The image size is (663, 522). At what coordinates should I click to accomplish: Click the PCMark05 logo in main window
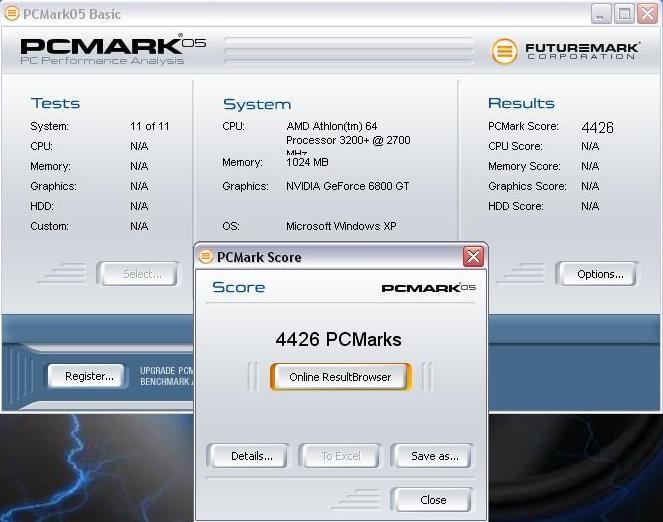(113, 51)
